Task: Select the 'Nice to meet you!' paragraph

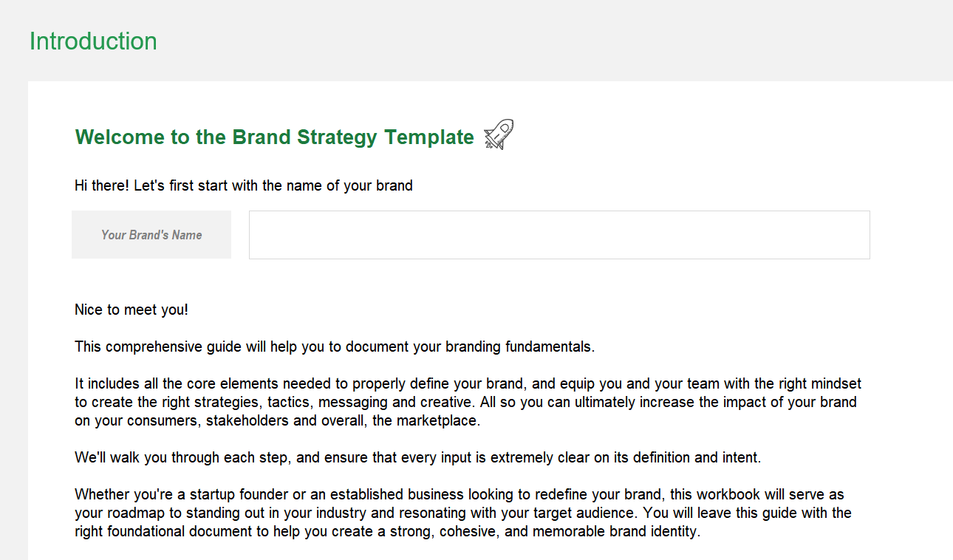Action: click(x=131, y=310)
